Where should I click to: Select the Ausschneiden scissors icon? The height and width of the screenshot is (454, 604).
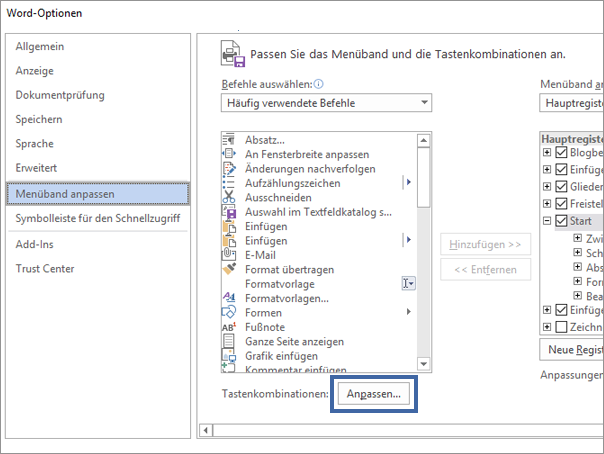pyautogui.click(x=228, y=197)
